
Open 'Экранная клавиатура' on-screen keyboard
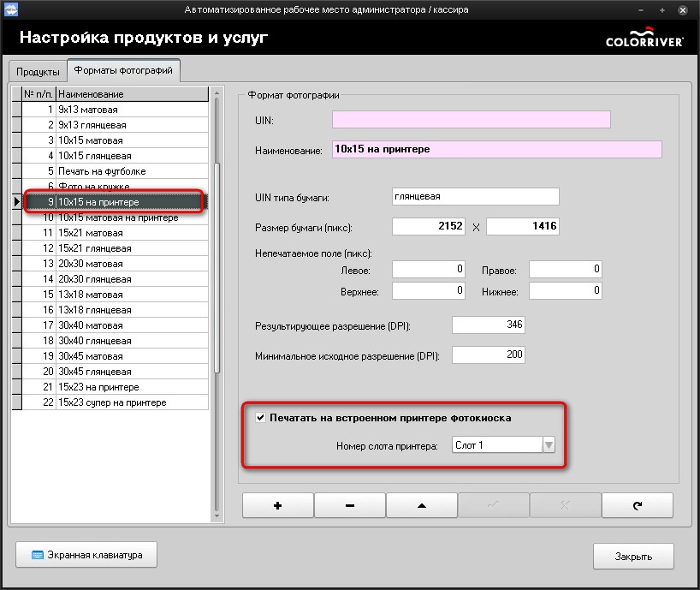[86, 555]
